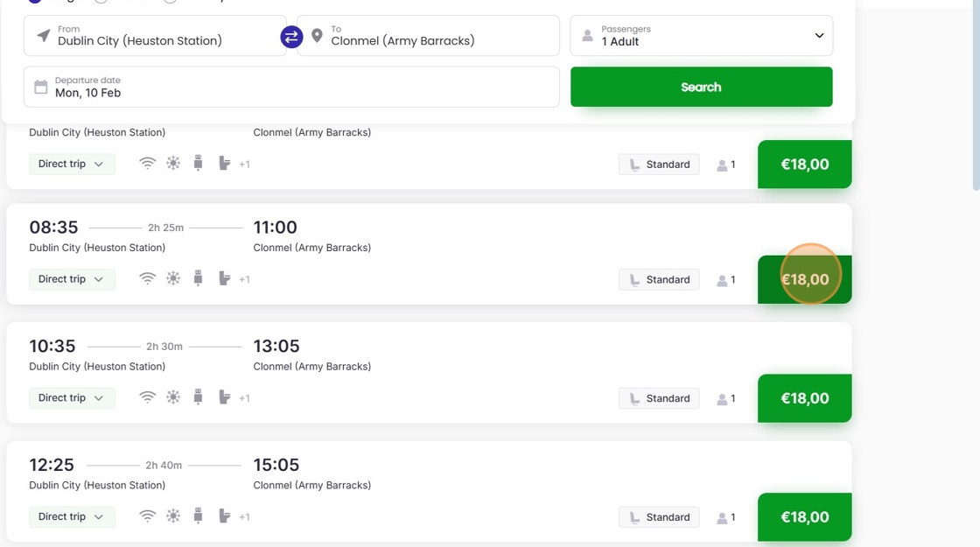The height and width of the screenshot is (547, 980).
Task: Click the map pin icon in the To field
Action: coord(317,36)
